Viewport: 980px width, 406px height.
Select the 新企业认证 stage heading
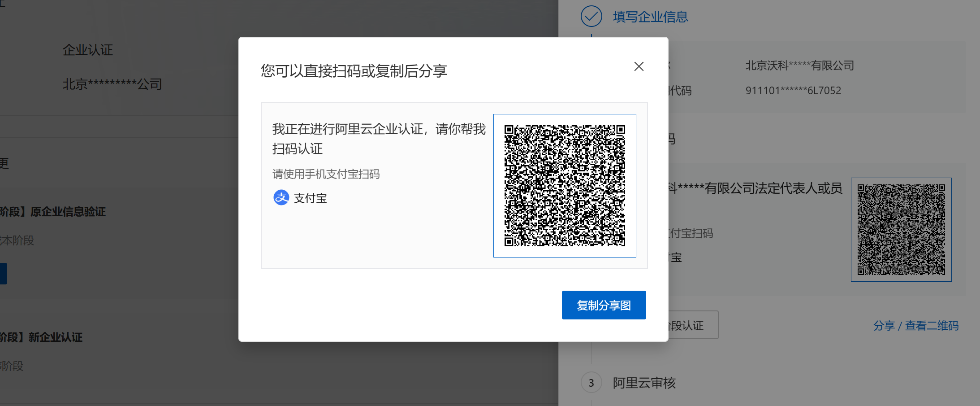pos(55,337)
